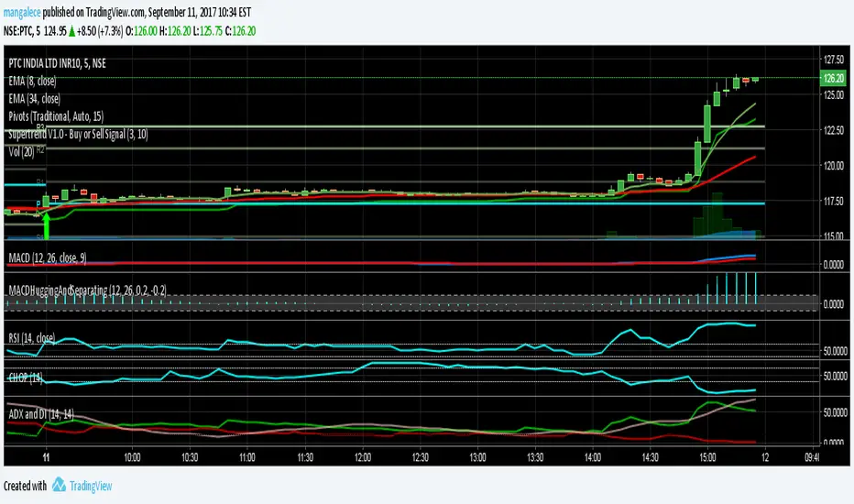Click the MACDHuggingAndSeparating indicator label
The width and height of the screenshot is (854, 504).
click(x=88, y=290)
